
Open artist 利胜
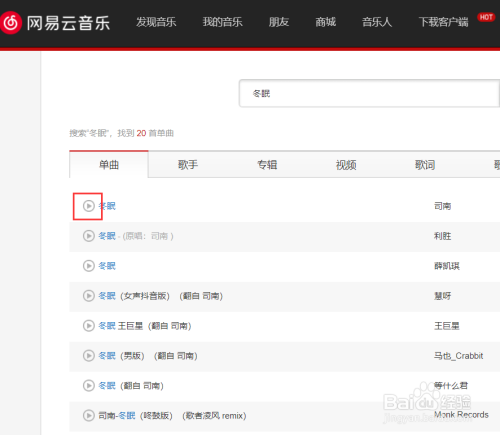443,236
